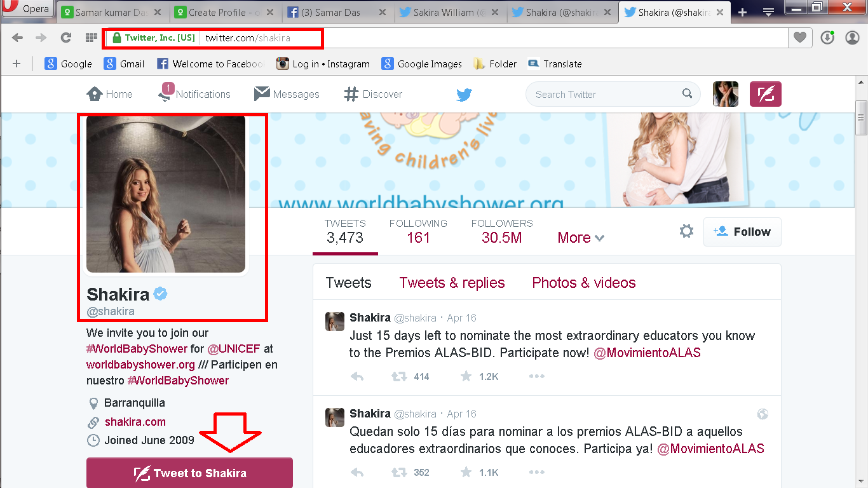The width and height of the screenshot is (868, 488).
Task: Click the user profile icon in browser toolbar
Action: click(852, 38)
